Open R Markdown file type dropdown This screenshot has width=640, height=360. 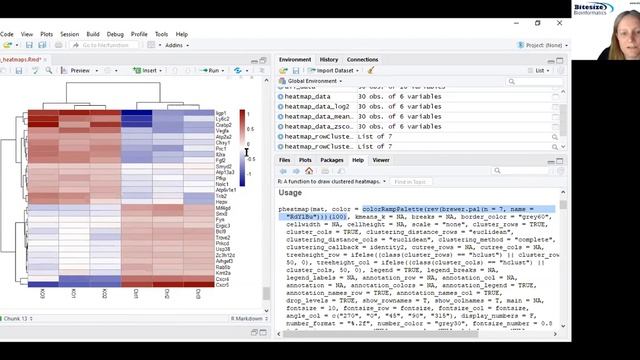click(249, 319)
